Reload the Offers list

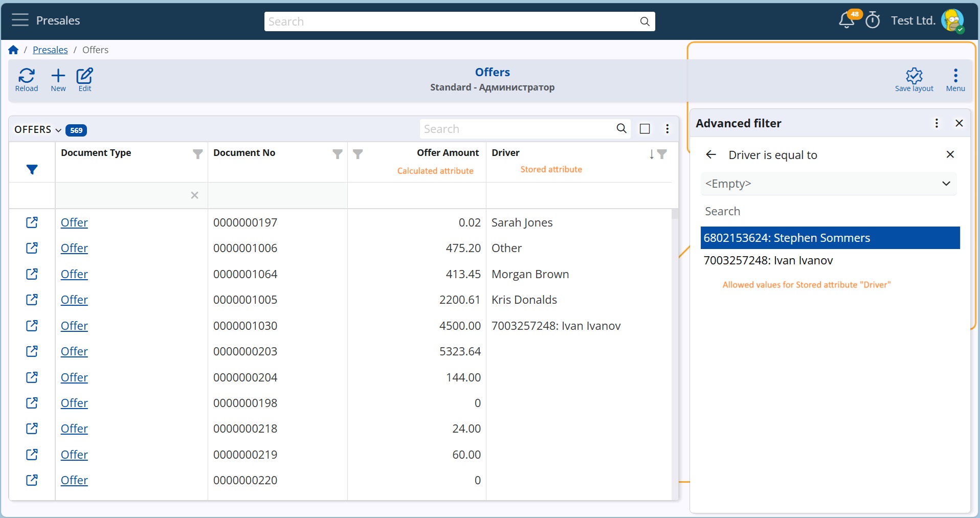coord(27,80)
